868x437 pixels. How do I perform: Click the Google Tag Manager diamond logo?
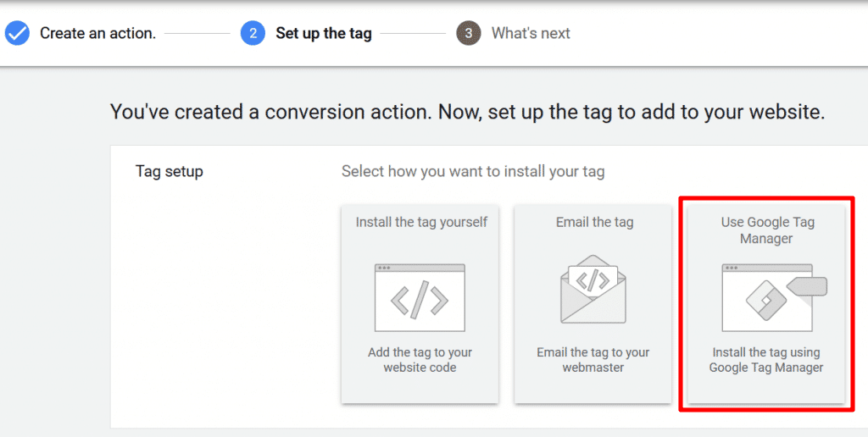pyautogui.click(x=759, y=300)
